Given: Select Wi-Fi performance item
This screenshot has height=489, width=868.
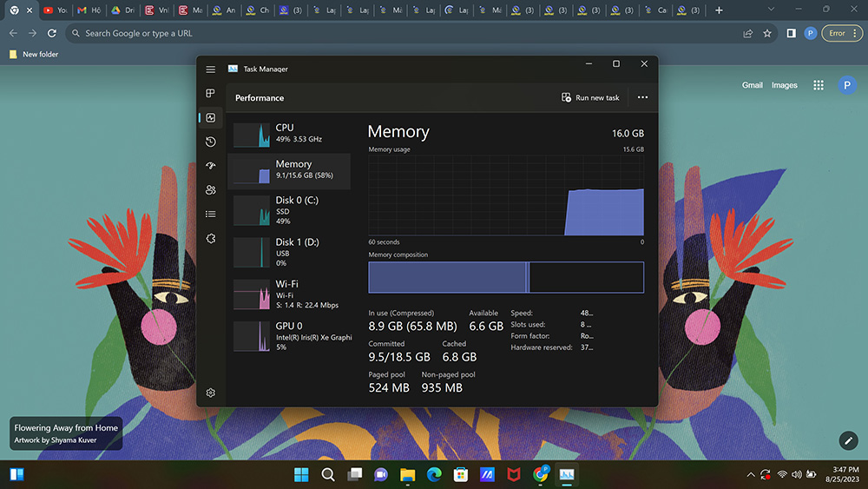Looking at the screenshot, I should [289, 294].
